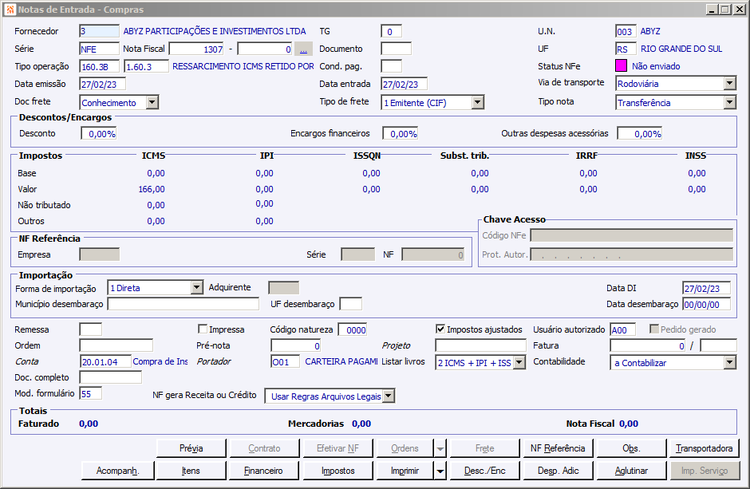Click the Prévia button
This screenshot has height=489, width=750.
coord(190,448)
